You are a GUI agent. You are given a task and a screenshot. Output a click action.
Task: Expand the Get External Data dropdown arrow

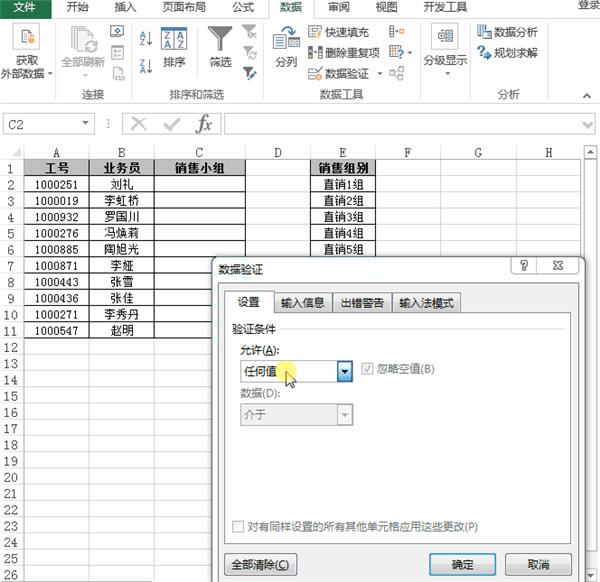point(50,73)
